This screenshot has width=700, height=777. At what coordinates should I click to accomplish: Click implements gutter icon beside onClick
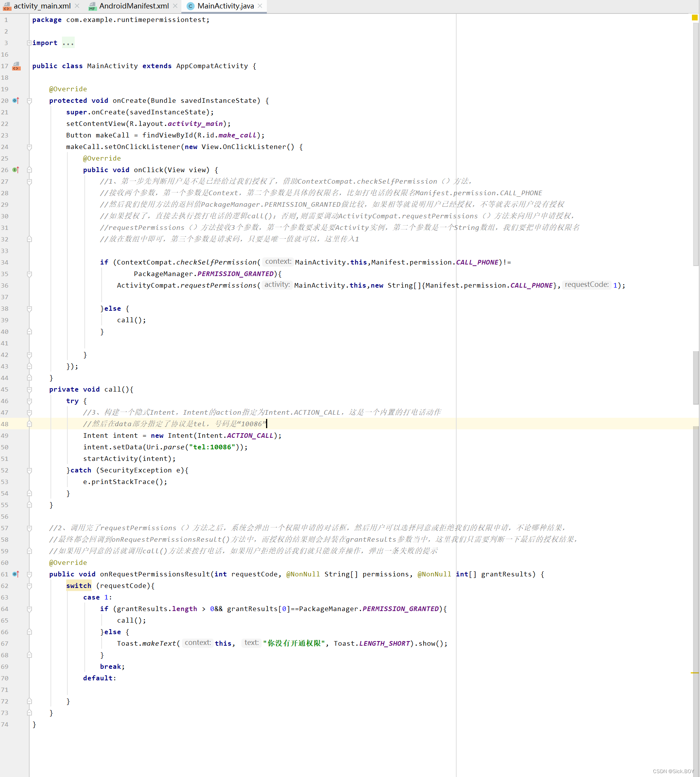(x=16, y=170)
